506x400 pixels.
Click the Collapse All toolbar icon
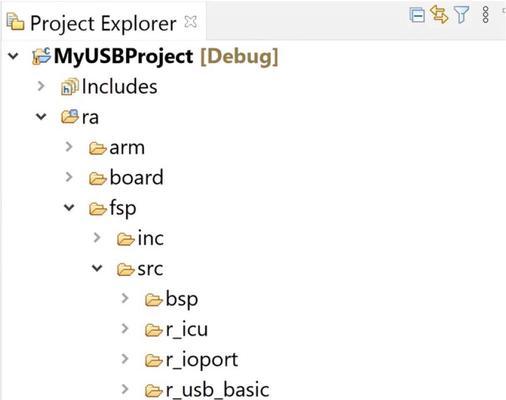[x=417, y=15]
